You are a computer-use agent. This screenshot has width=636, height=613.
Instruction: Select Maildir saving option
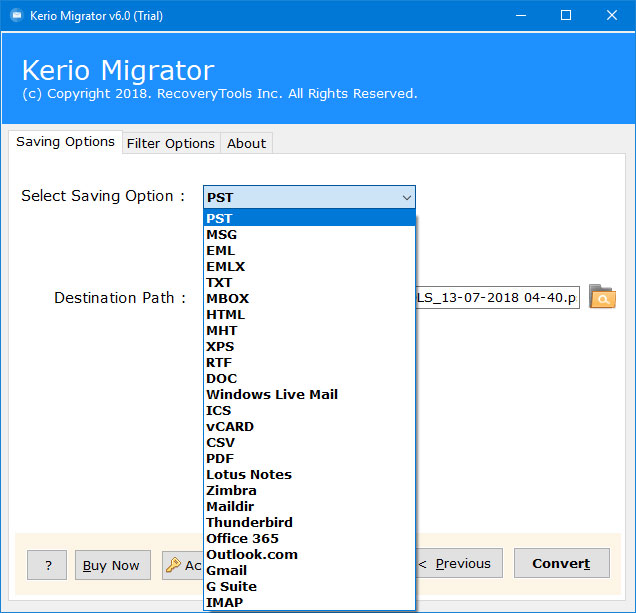pos(309,506)
